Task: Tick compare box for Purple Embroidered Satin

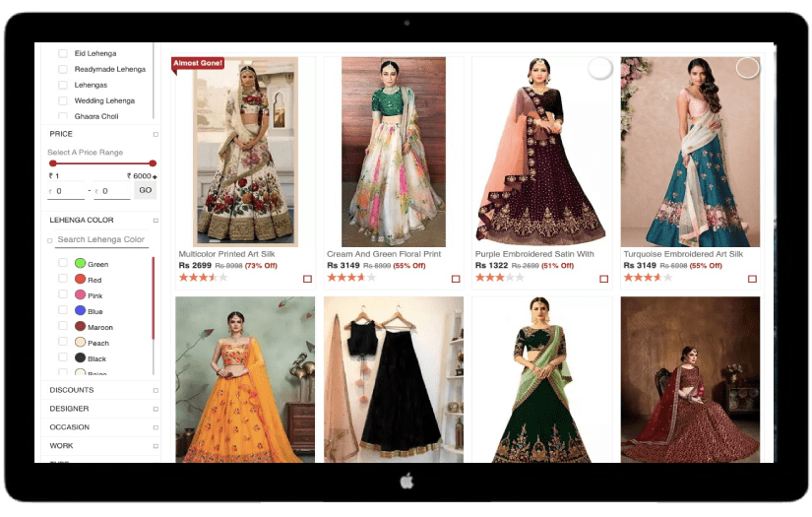Action: tap(603, 279)
